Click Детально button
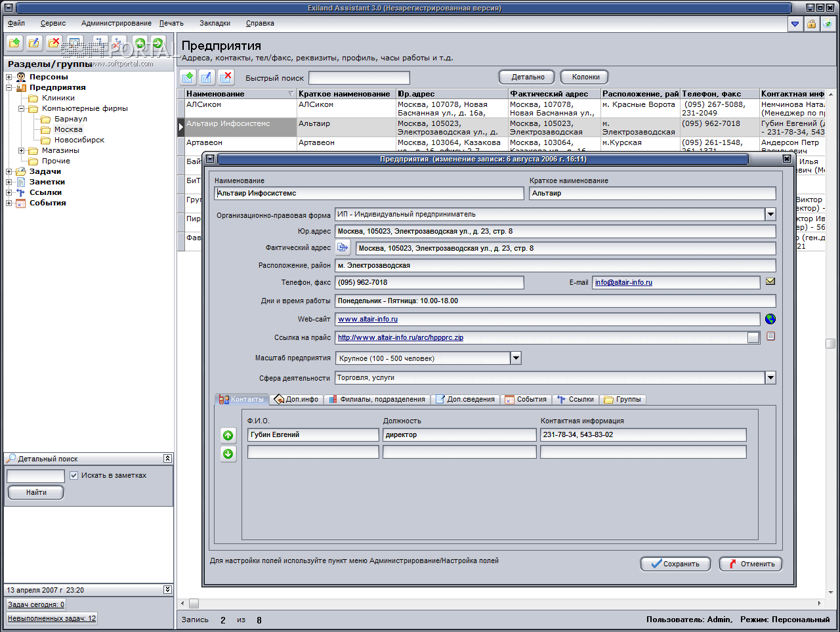This screenshot has width=840, height=632. (x=527, y=77)
